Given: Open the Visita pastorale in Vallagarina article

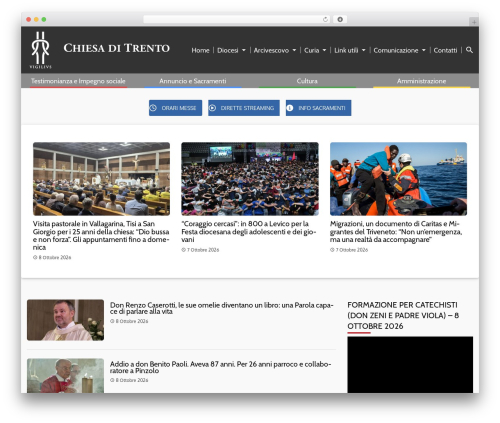Looking at the screenshot, I should point(101,235).
